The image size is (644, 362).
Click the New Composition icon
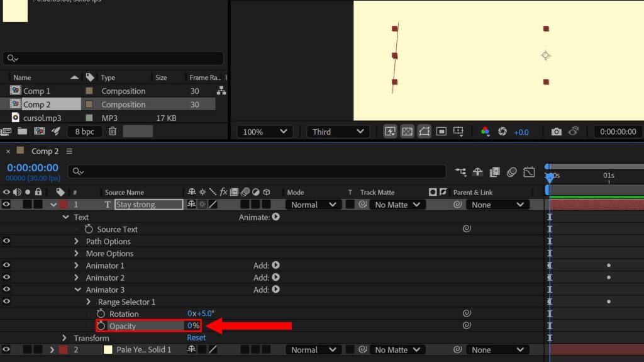40,131
